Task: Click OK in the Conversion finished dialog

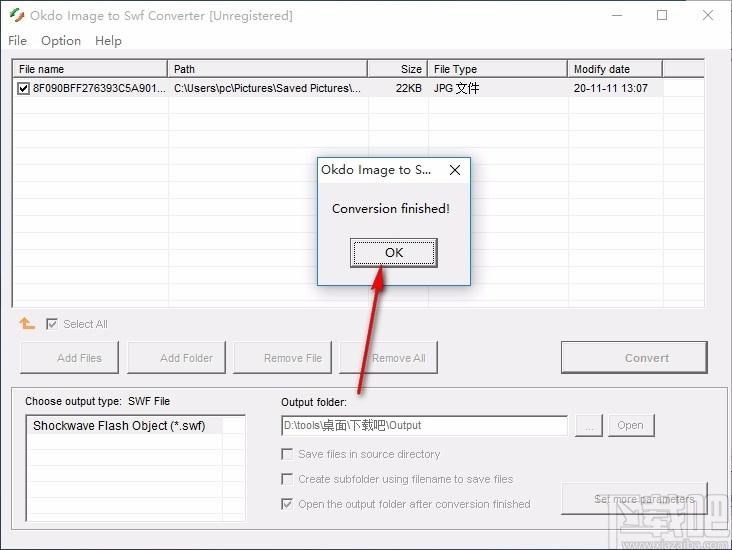Action: point(394,253)
